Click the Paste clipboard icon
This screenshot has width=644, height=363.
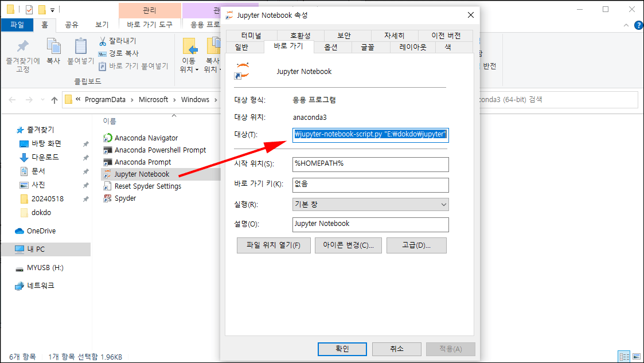tap(80, 46)
